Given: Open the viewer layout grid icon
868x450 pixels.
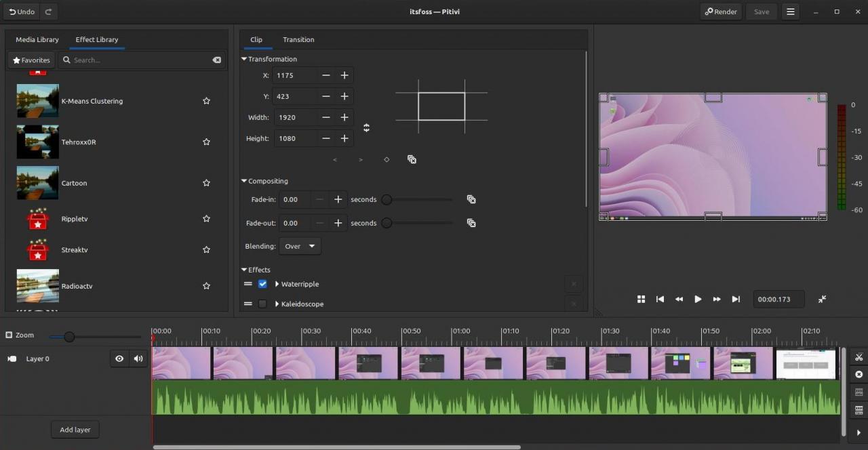Looking at the screenshot, I should [641, 299].
